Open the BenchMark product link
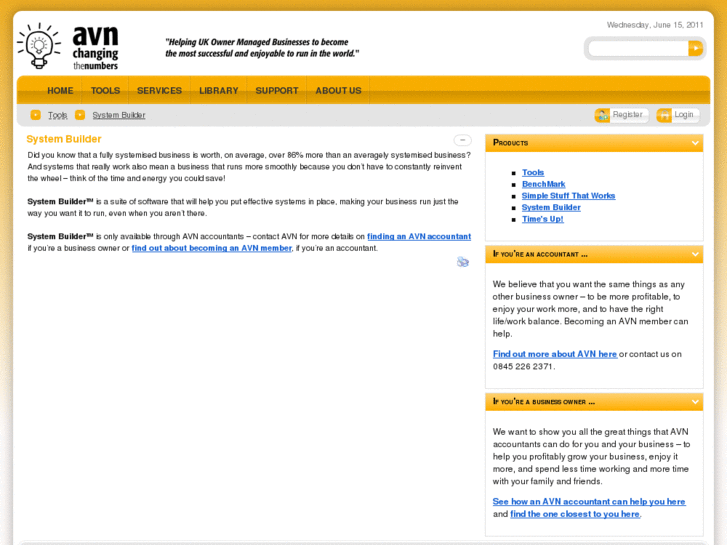Screen dimensions: 727x545 543,184
